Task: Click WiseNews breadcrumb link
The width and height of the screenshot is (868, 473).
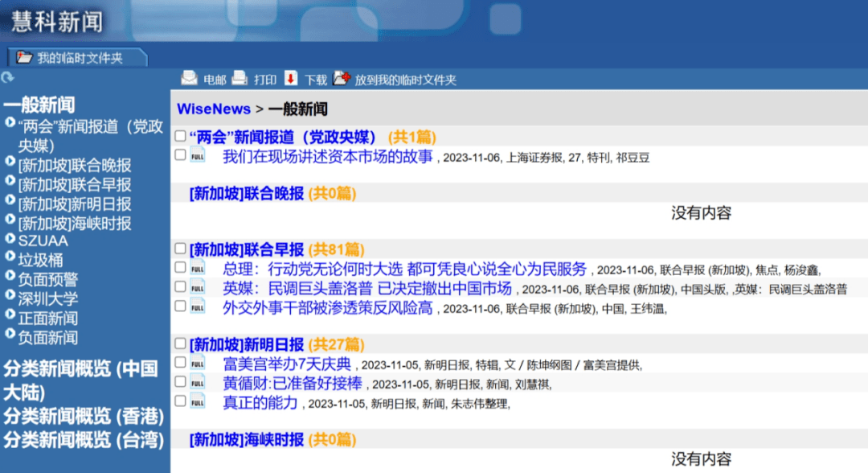Action: (214, 109)
